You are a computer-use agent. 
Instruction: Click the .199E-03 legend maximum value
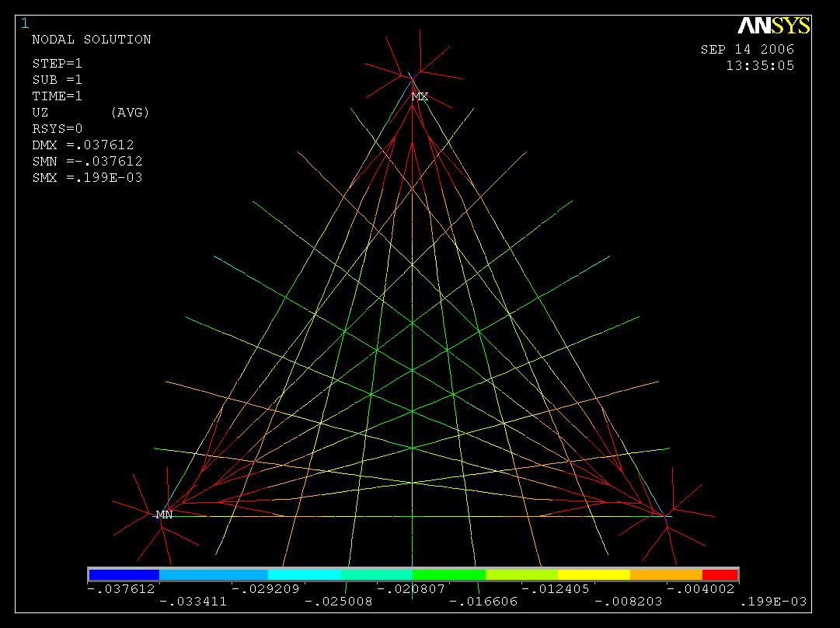(773, 602)
